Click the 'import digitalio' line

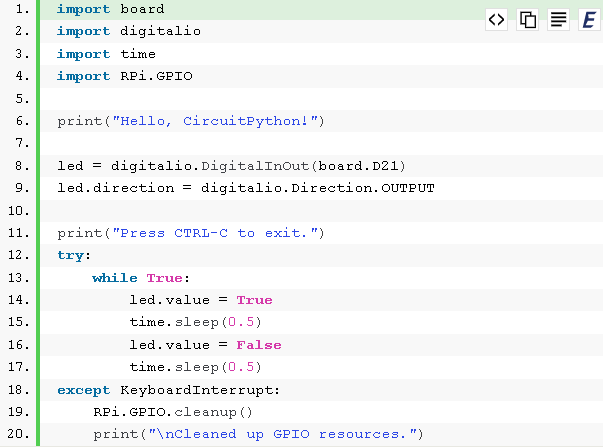pos(128,31)
